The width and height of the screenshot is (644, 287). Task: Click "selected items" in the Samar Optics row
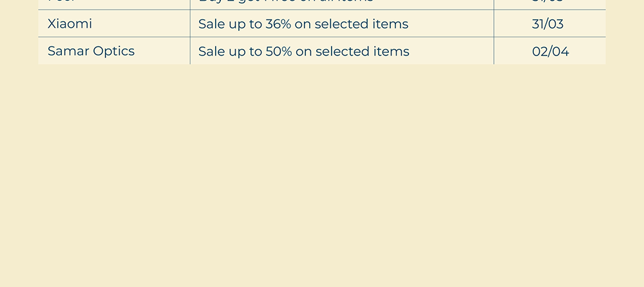point(362,52)
